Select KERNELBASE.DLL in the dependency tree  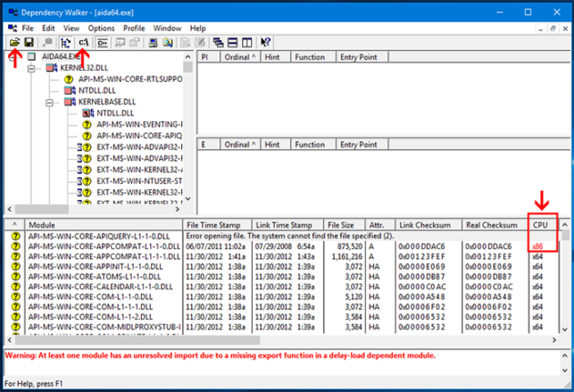click(x=107, y=102)
